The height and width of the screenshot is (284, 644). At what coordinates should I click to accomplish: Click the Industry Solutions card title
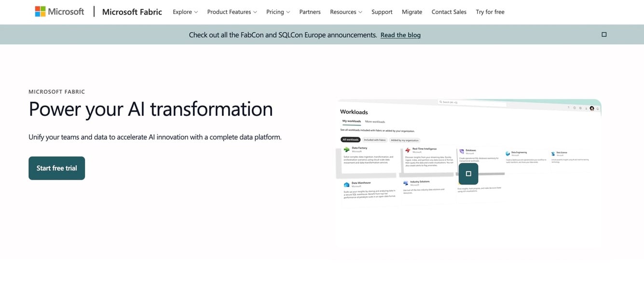(420, 182)
